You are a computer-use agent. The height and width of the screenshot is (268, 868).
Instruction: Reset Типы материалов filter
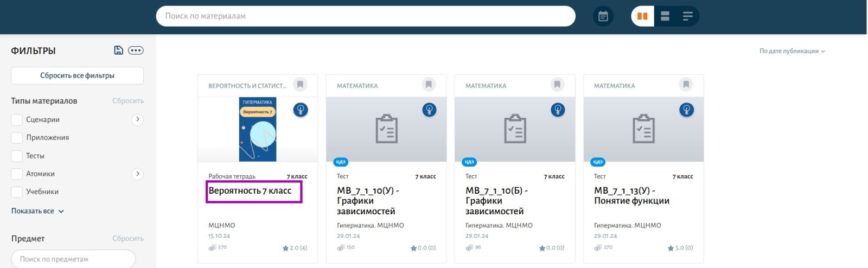(128, 101)
